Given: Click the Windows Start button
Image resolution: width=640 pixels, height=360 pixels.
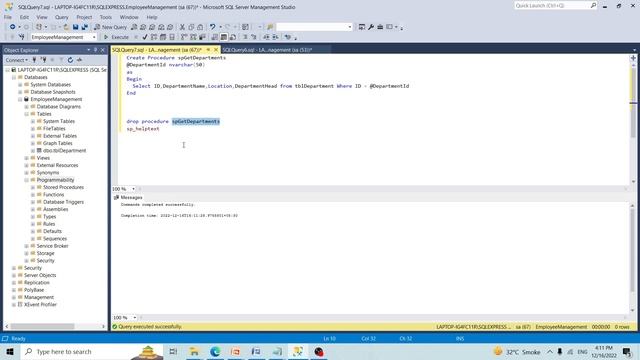Looking at the screenshot, I should (10, 351).
